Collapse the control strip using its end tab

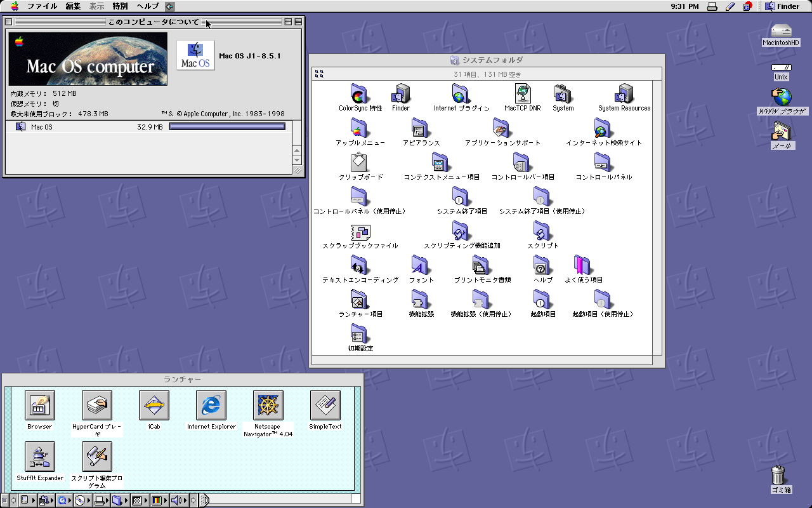(x=204, y=500)
